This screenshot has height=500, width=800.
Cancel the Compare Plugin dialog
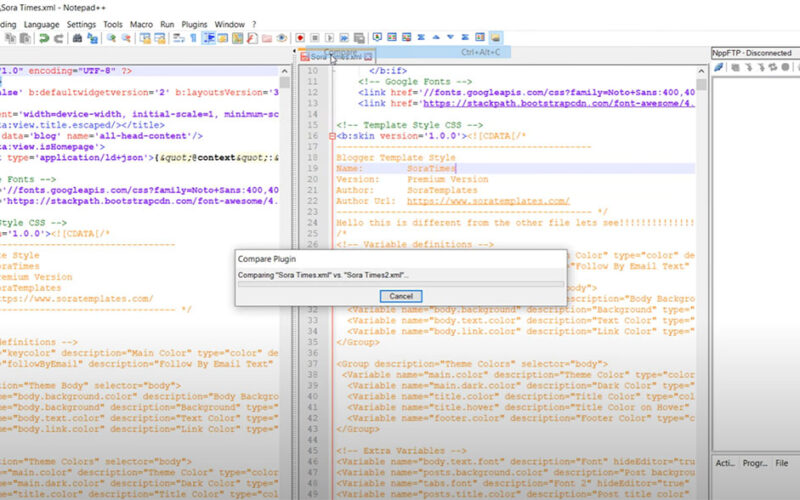click(401, 296)
